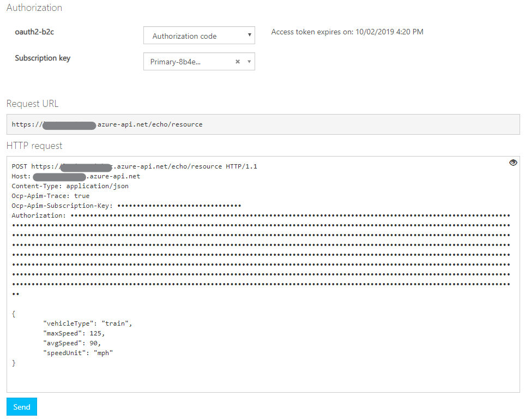Click the Primary-8b4e subscription key value
525x420 pixels.
pos(176,62)
